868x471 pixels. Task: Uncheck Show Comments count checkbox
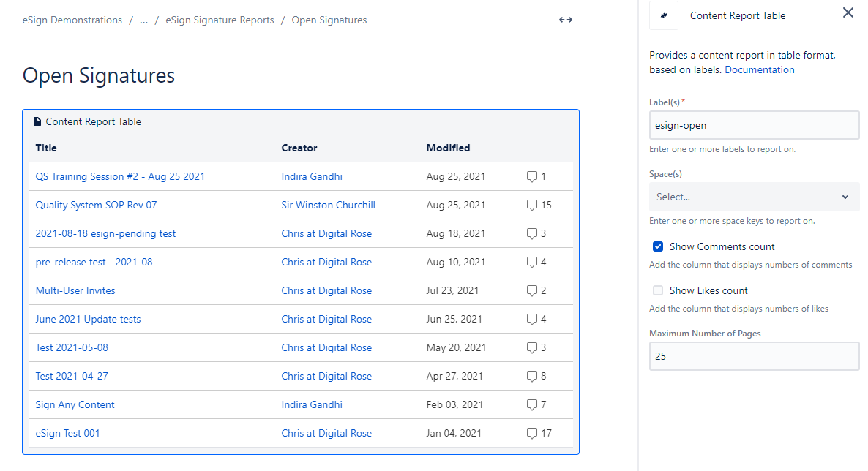(x=658, y=247)
